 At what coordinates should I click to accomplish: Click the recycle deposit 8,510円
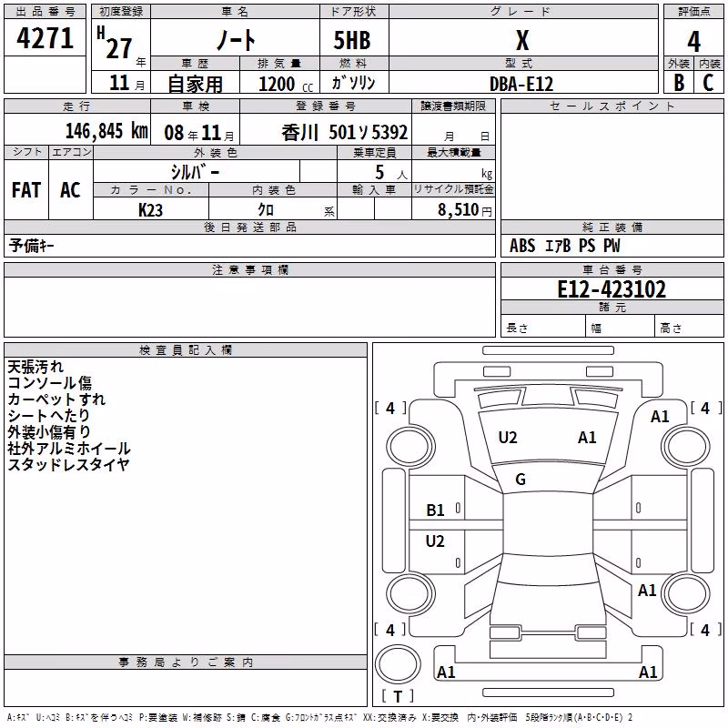[465, 209]
